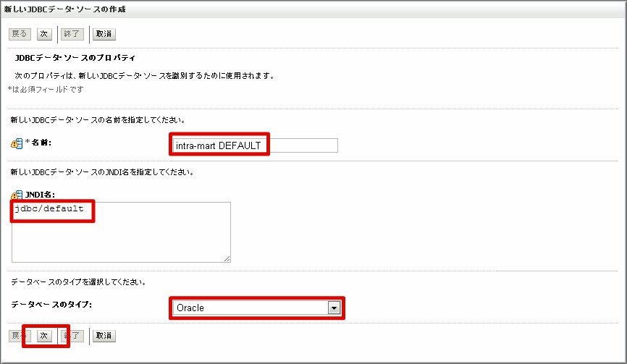Click the bottom 次 (Next) button
This screenshot has width=627, height=364.
[44, 336]
